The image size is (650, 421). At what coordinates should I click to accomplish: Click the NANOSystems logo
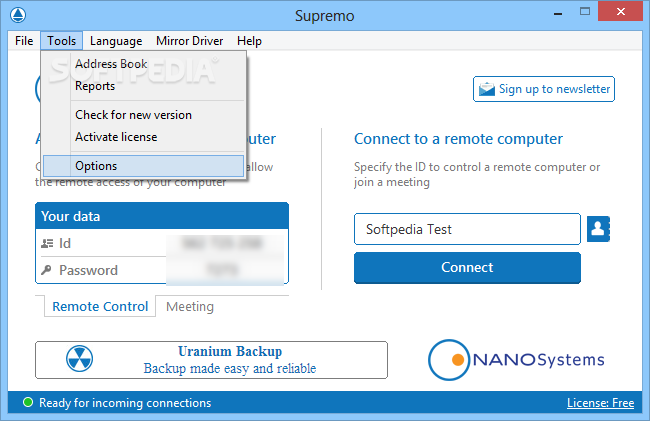[516, 360]
